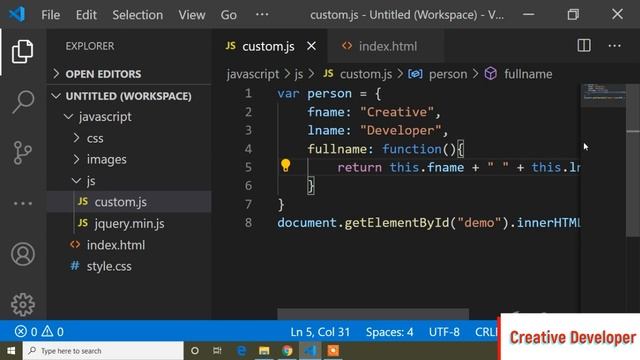Open the File menu
Screen dimensions: 640x360
[x=51, y=15]
